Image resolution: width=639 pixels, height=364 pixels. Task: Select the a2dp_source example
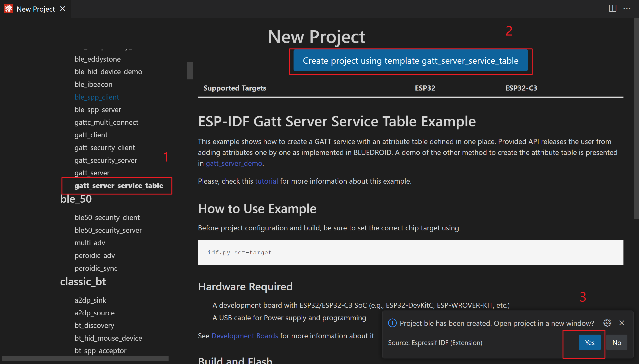94,313
